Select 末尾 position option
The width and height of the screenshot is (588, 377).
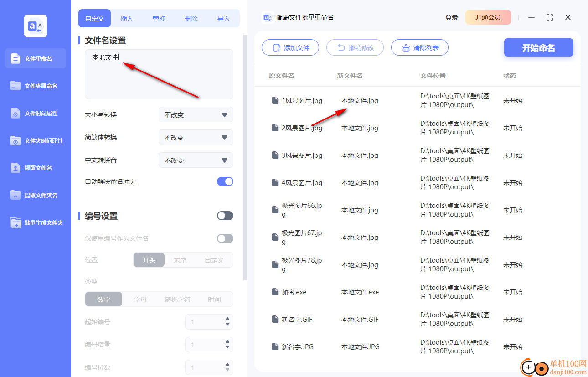pyautogui.click(x=180, y=260)
